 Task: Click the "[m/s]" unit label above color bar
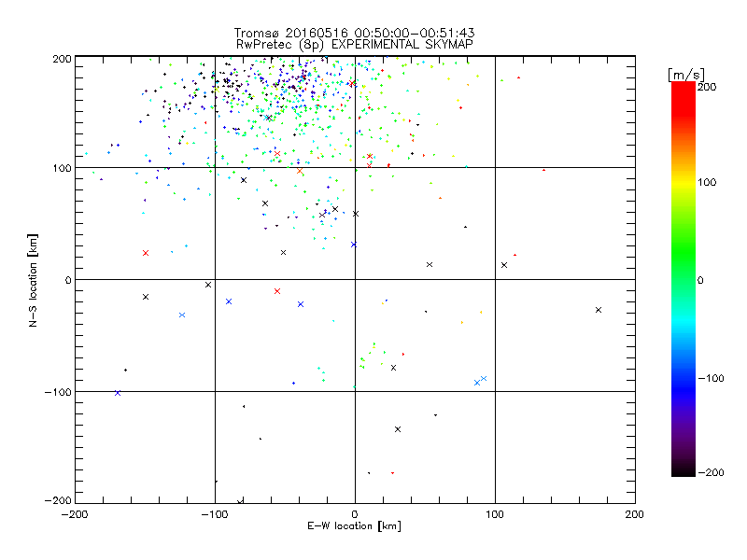point(685,75)
